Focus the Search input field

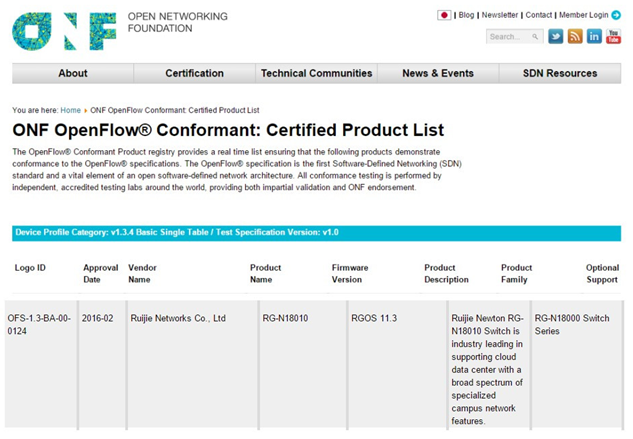[508, 37]
